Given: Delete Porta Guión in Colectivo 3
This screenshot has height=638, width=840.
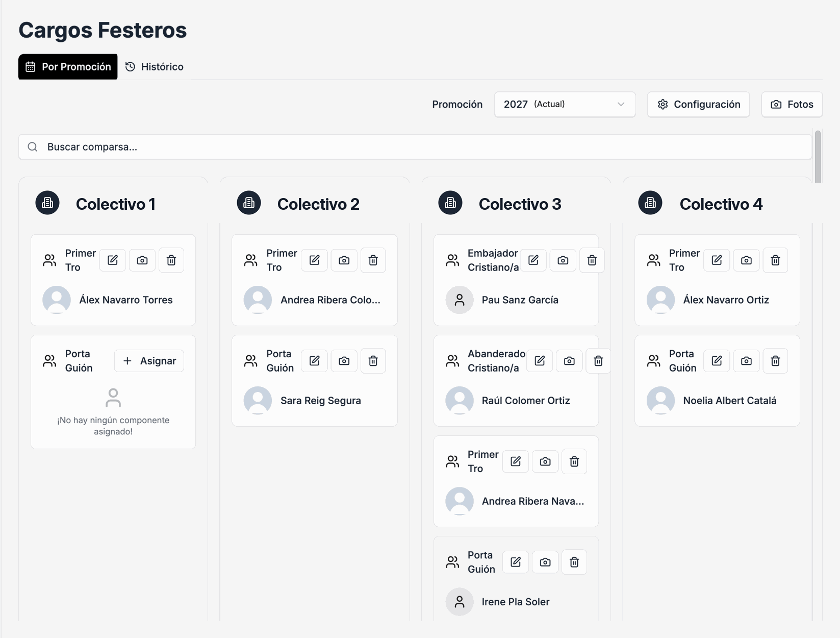Looking at the screenshot, I should [x=574, y=562].
